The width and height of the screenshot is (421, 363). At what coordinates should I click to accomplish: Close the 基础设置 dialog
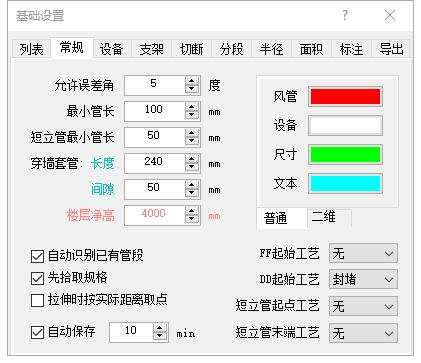click(390, 15)
